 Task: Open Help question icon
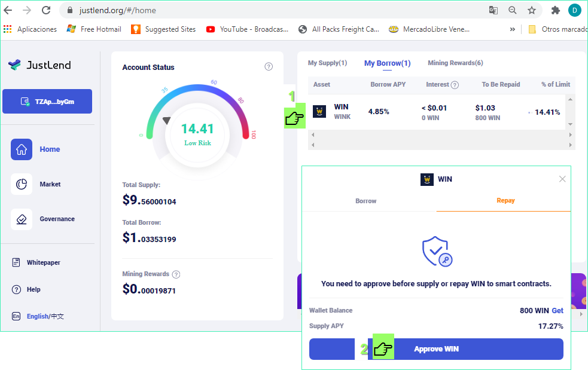[x=16, y=289]
